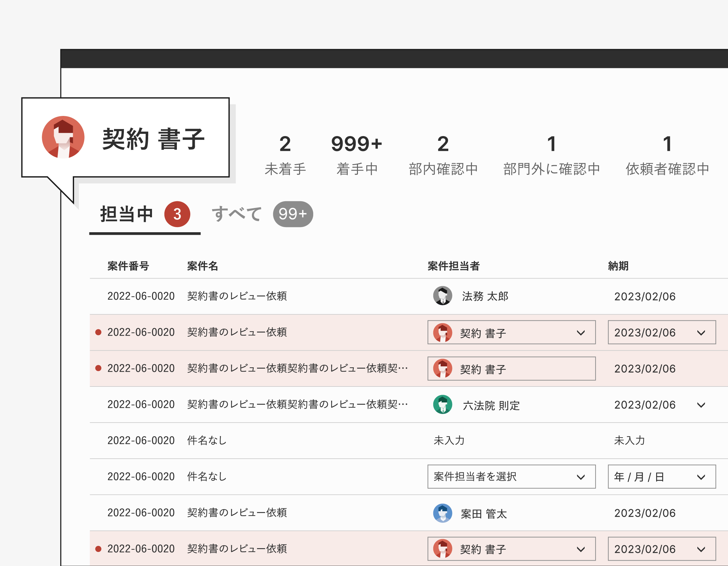Click the gray 99+ badge beside すべて
Viewport: 728px width, 566px height.
293,214
